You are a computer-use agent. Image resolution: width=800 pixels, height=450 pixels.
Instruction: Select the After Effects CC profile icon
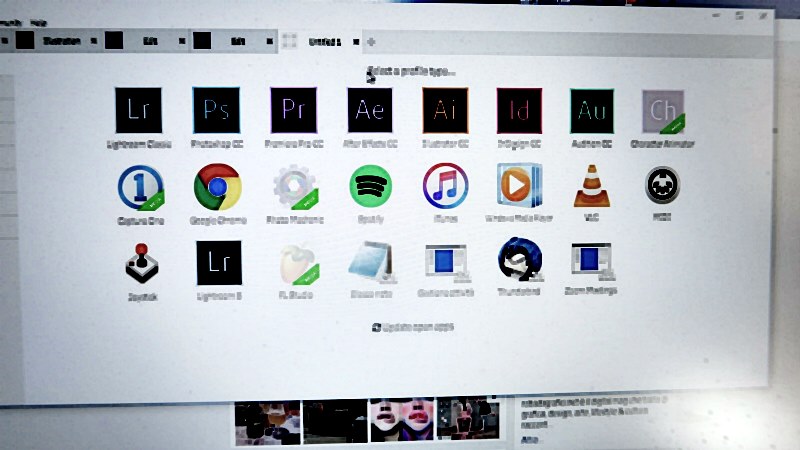[370, 110]
